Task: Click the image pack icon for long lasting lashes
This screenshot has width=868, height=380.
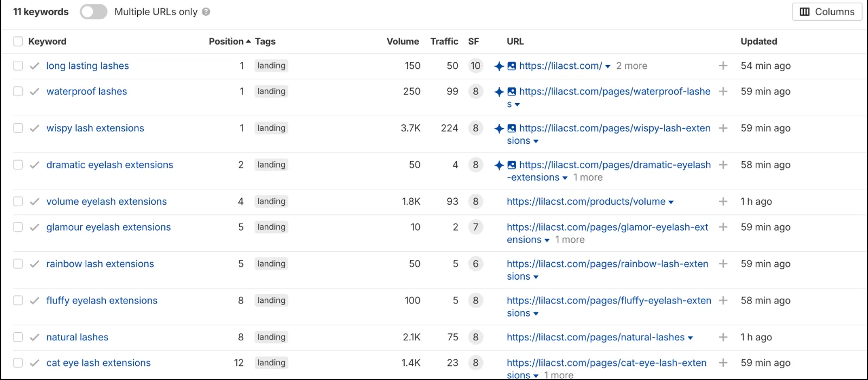Action: click(x=512, y=66)
